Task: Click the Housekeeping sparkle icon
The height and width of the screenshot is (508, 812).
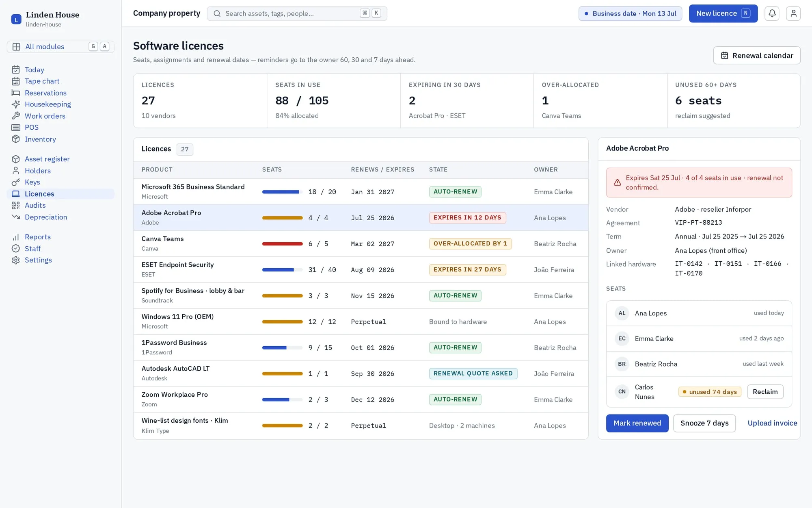Action: point(16,104)
